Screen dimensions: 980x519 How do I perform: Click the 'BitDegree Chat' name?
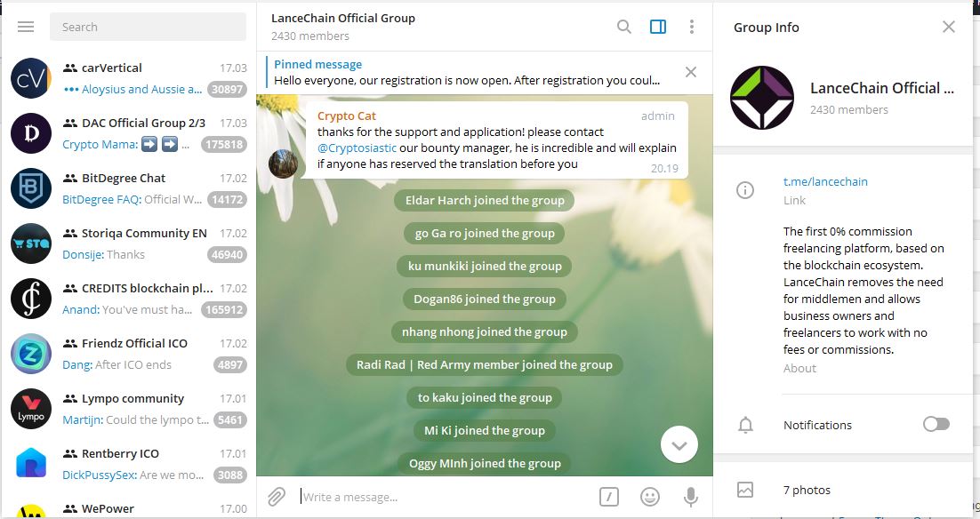click(x=124, y=178)
